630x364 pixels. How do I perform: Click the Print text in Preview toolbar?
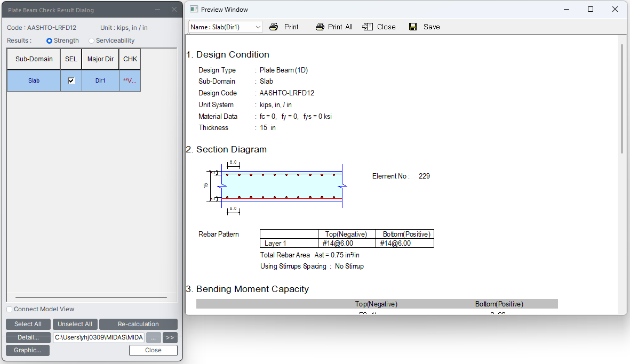[291, 27]
